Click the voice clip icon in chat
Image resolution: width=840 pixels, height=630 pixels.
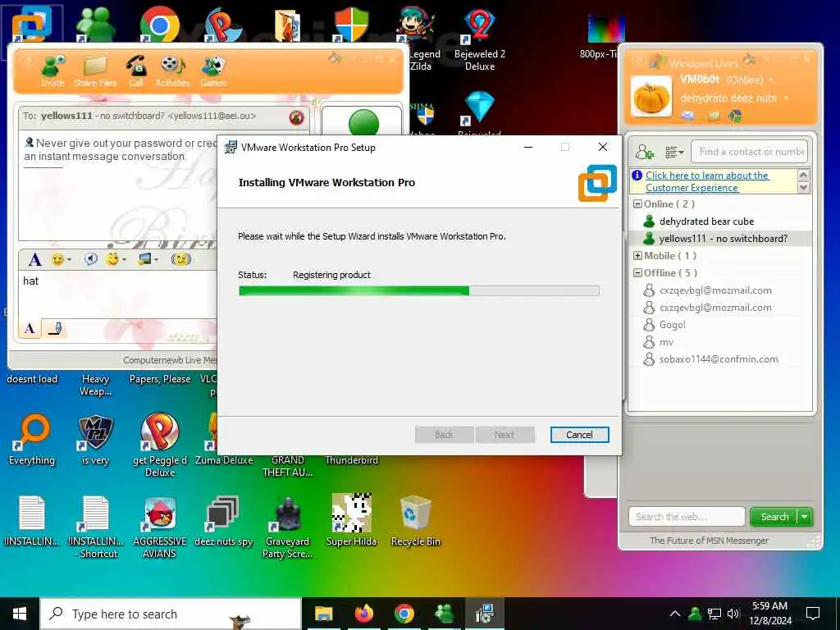tap(91, 259)
